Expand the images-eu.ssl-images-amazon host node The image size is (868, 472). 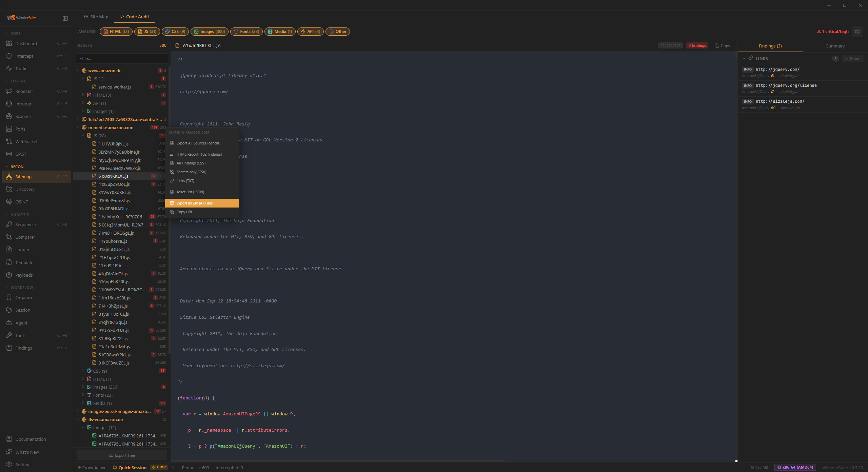click(x=78, y=411)
